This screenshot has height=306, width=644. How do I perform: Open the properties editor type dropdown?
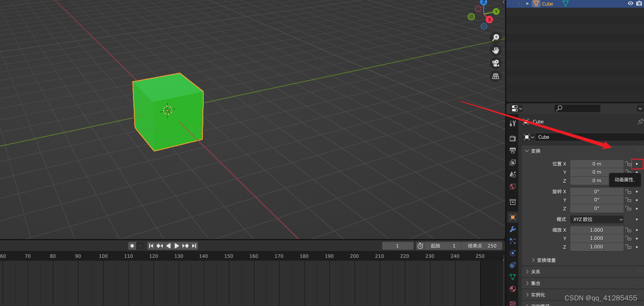point(517,108)
